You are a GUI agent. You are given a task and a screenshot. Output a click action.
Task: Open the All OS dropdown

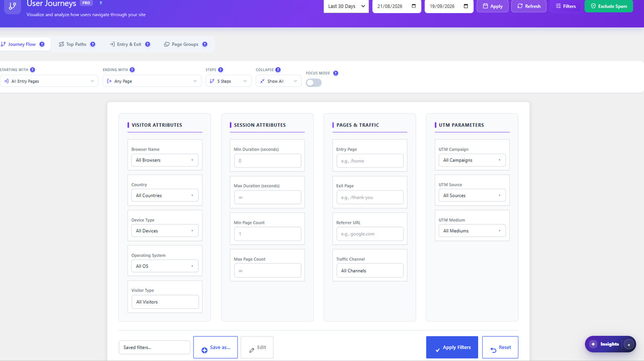165,266
